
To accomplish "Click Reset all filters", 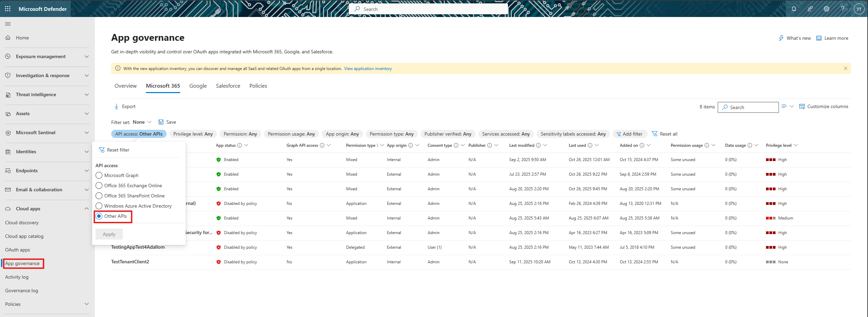I will coord(665,134).
